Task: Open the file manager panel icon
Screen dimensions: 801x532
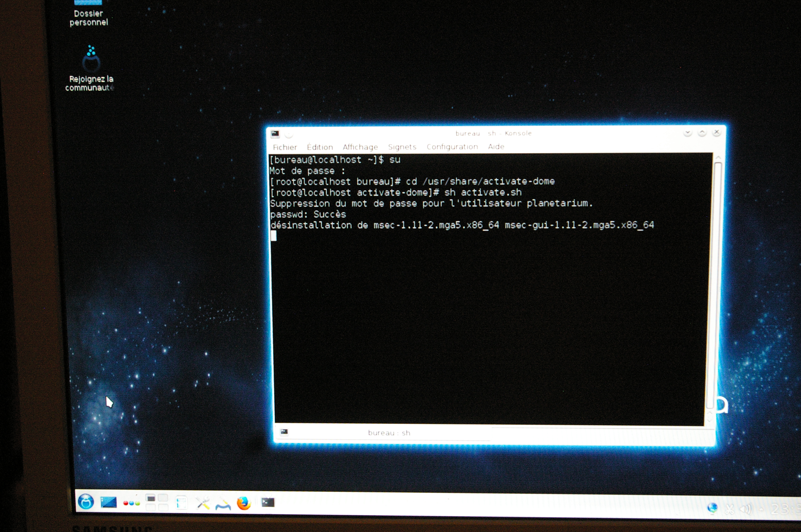Action: click(x=181, y=503)
